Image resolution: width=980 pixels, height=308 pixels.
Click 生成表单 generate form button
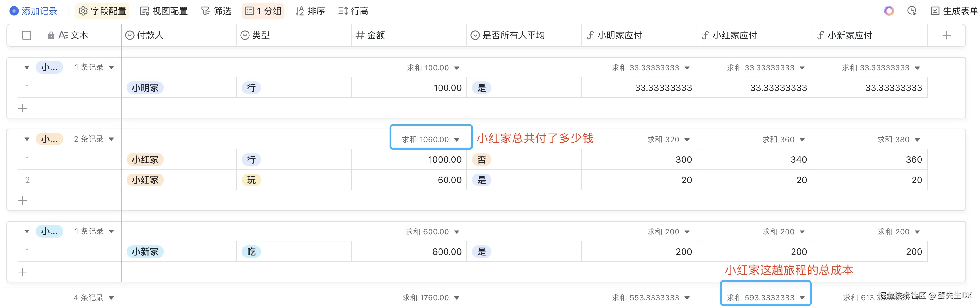(x=954, y=11)
